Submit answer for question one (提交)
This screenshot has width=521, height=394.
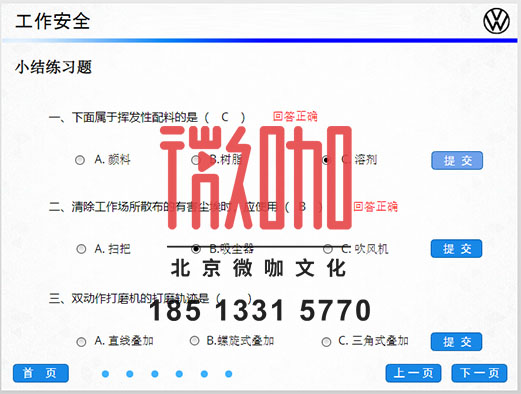tap(457, 160)
